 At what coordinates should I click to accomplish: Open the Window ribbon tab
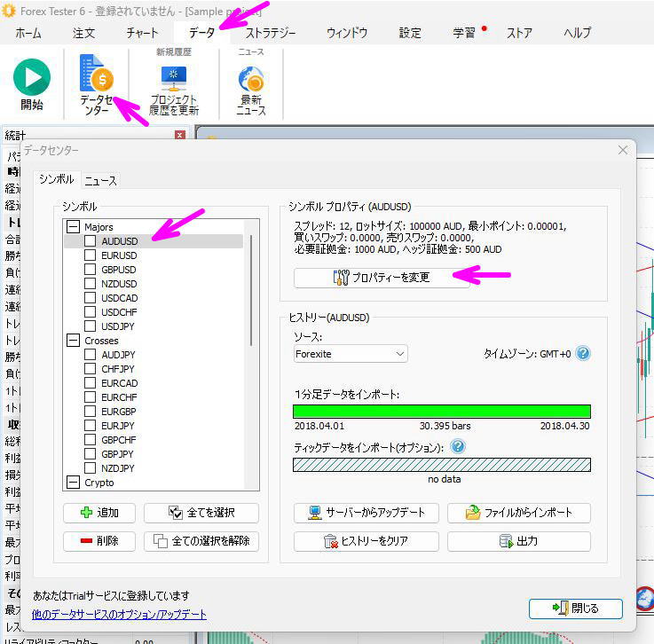(347, 33)
